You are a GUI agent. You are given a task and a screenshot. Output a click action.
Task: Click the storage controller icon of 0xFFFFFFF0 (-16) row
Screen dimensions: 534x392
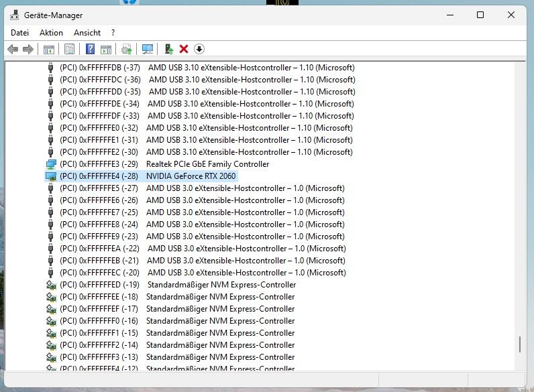point(51,321)
